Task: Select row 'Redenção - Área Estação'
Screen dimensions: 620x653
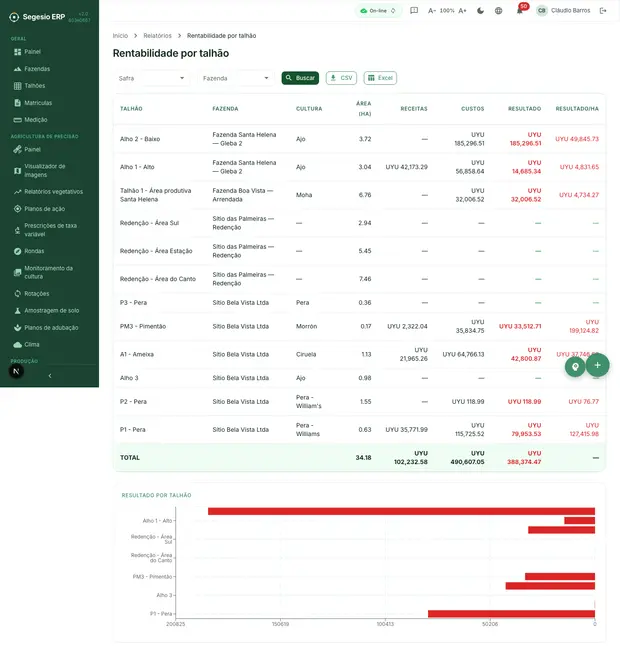Action: [x=359, y=251]
